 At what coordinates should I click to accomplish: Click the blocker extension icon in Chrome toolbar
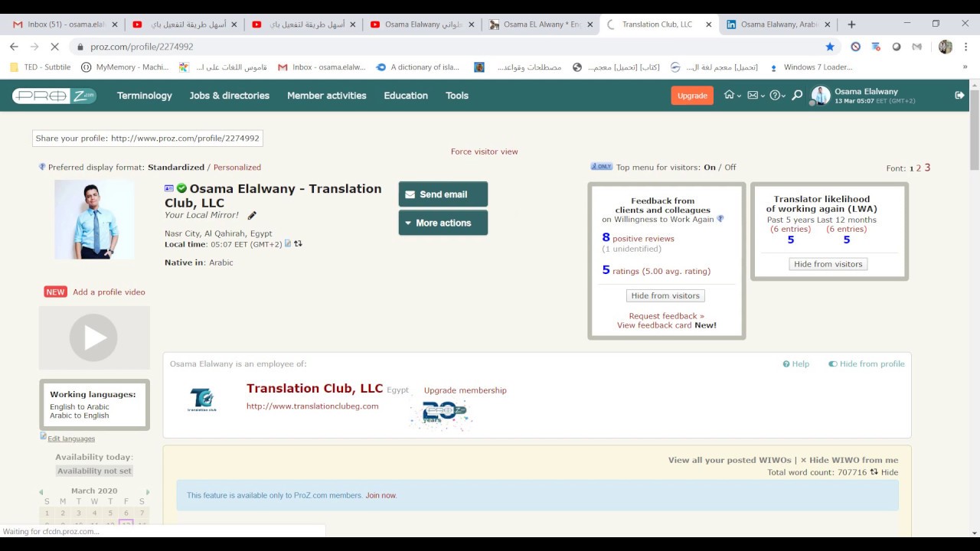coord(855,47)
